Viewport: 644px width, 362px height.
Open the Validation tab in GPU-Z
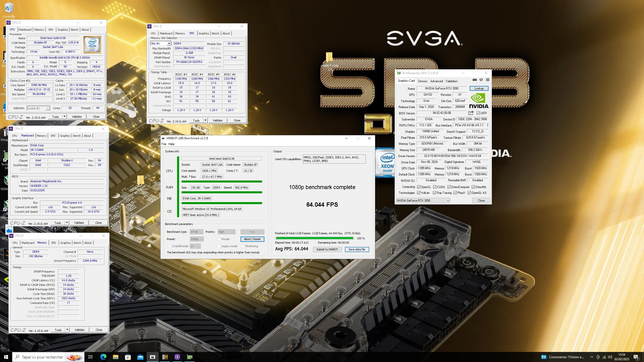coord(452,81)
